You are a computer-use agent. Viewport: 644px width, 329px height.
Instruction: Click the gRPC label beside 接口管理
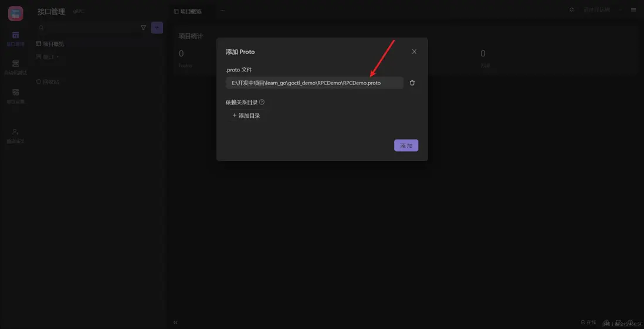coord(78,12)
